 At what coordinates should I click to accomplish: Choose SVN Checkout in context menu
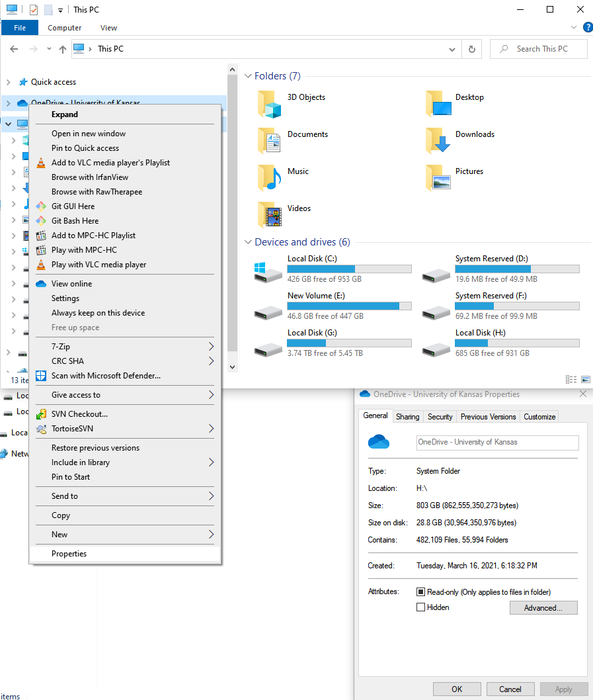[x=125, y=414]
